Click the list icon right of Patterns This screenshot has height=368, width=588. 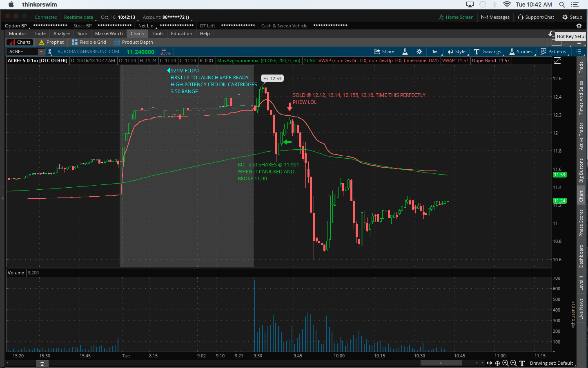click(579, 52)
